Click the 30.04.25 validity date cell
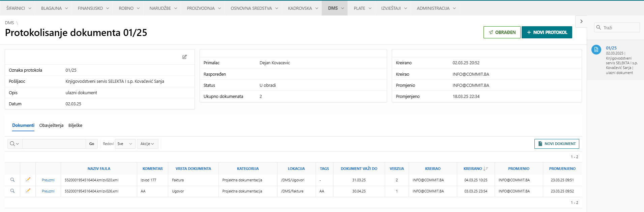Screen dimensions: 644x212 click(x=359, y=191)
